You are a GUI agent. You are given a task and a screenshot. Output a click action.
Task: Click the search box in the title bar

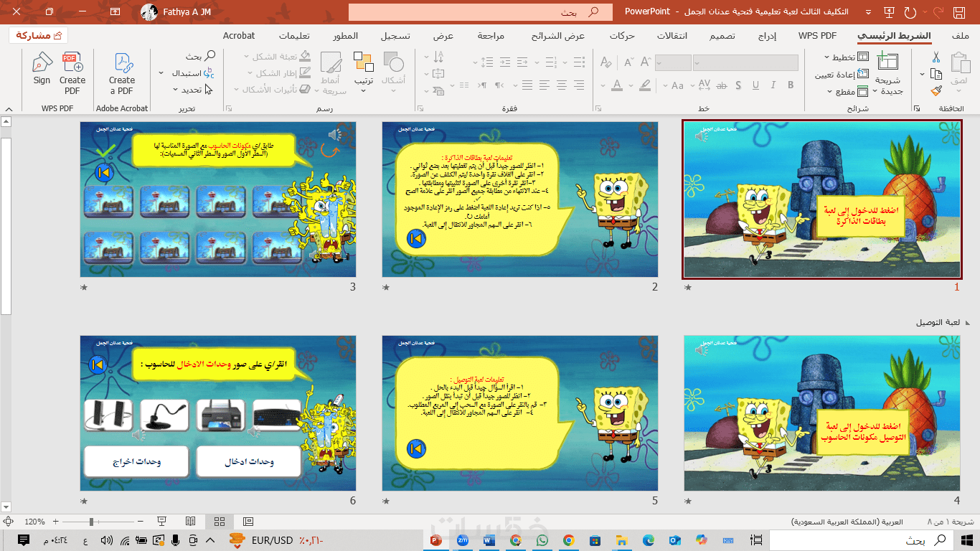coord(481,12)
